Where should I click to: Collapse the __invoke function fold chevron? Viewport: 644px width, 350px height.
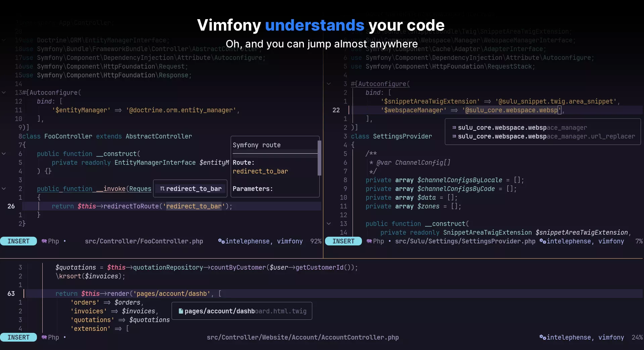(x=4, y=189)
